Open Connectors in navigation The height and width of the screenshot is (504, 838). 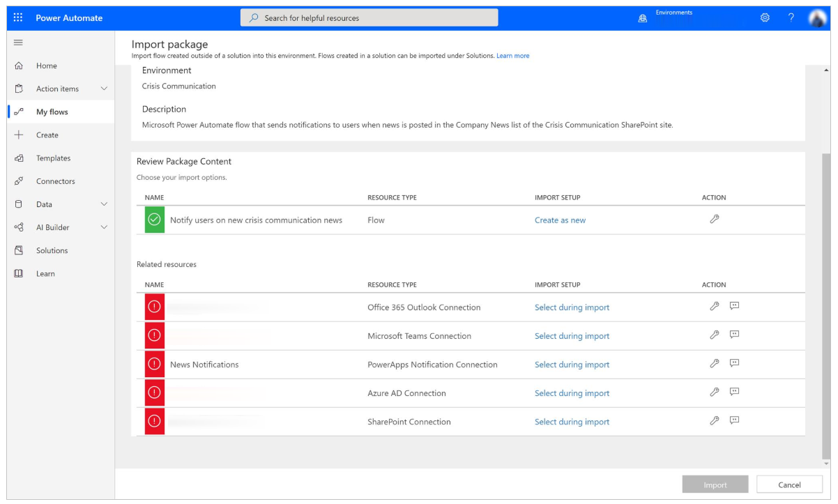(x=56, y=181)
